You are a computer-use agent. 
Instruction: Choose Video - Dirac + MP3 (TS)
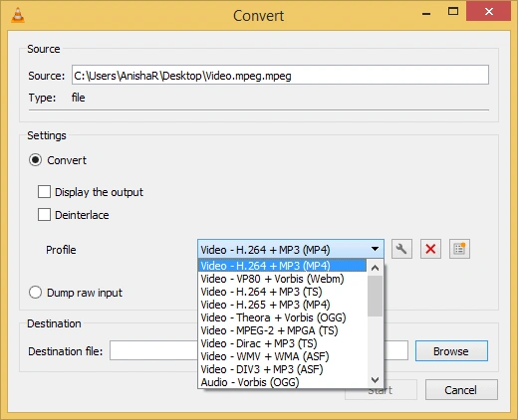[x=282, y=343]
